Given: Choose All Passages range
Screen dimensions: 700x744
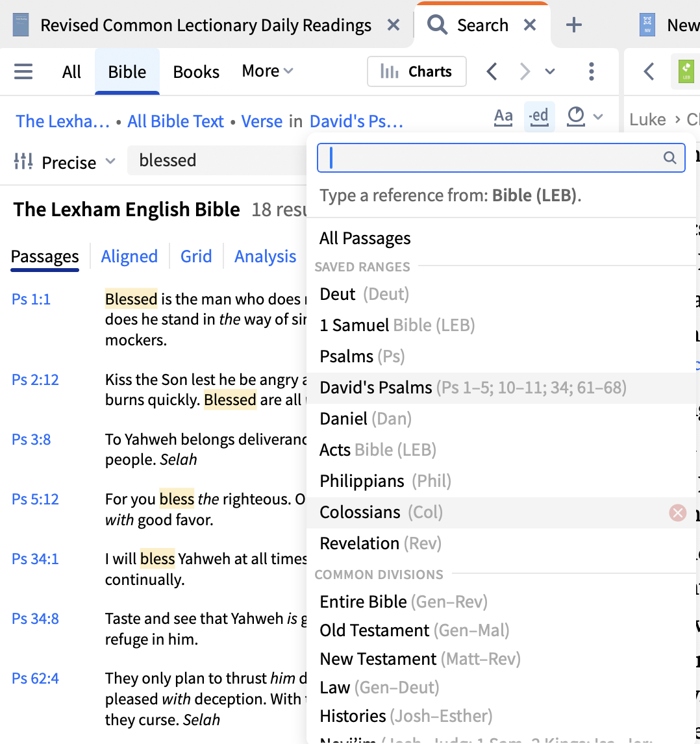Looking at the screenshot, I should [x=501, y=238].
